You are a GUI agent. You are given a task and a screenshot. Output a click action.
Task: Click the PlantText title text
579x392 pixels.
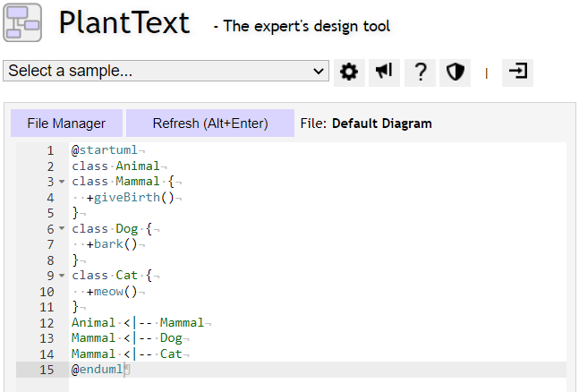click(x=124, y=23)
